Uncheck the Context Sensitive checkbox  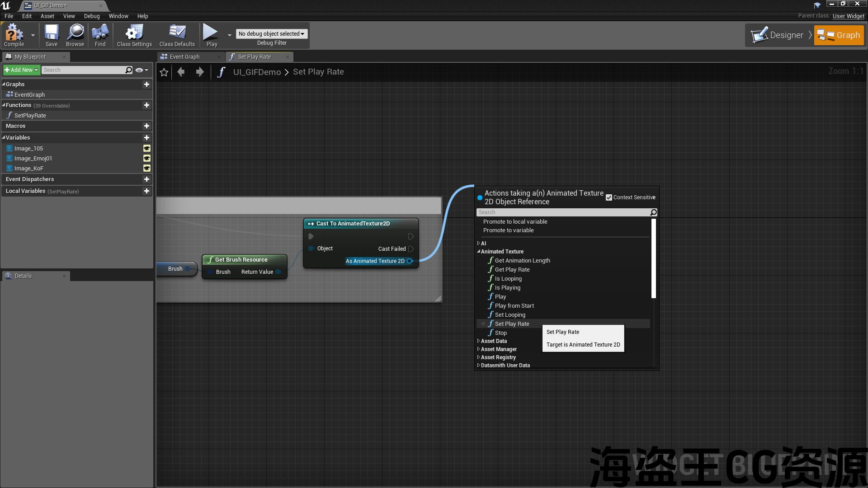tap(609, 197)
